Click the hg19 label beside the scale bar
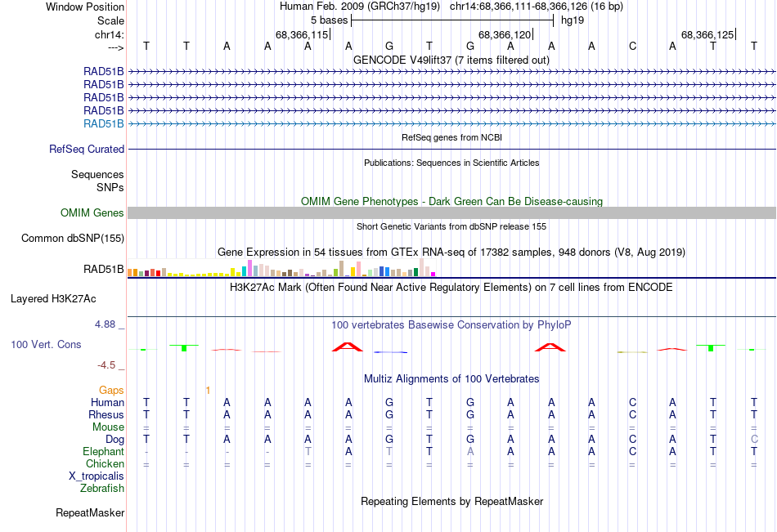Screen dimensions: 777x532 573,20
